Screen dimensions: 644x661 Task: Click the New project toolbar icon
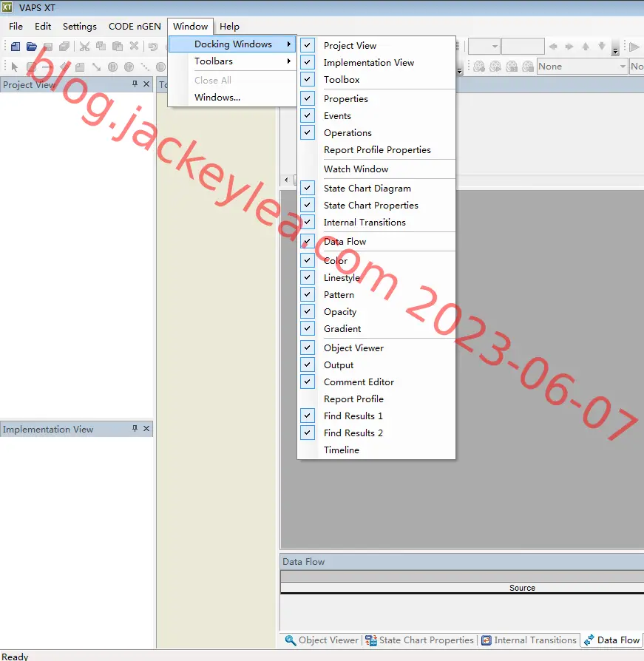[16, 47]
